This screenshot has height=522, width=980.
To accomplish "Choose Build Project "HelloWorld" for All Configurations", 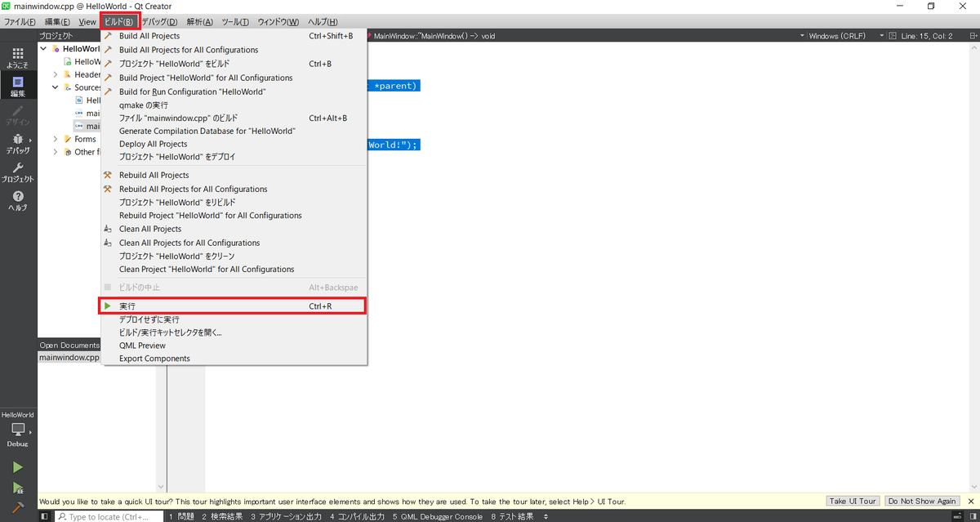I will coord(234,78).
